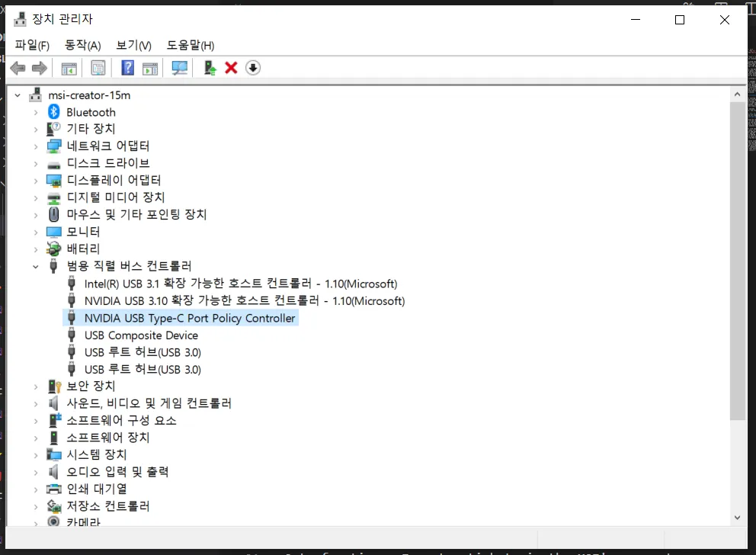Click the Back navigation arrow in the toolbar

pyautogui.click(x=18, y=68)
